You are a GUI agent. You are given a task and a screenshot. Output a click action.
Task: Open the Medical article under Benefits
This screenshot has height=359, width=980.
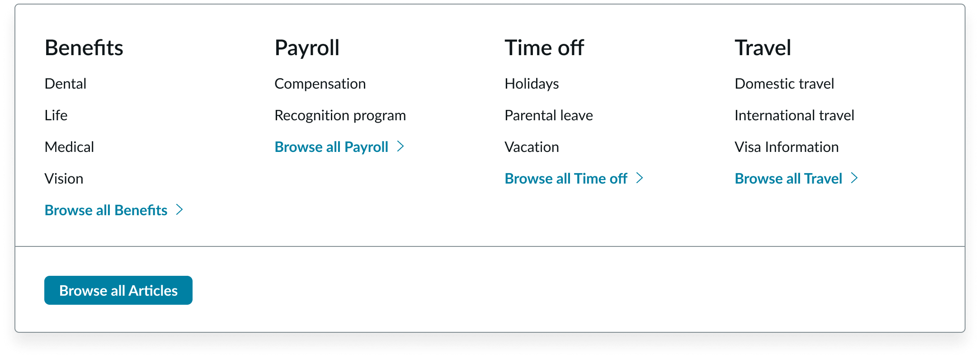point(69,146)
